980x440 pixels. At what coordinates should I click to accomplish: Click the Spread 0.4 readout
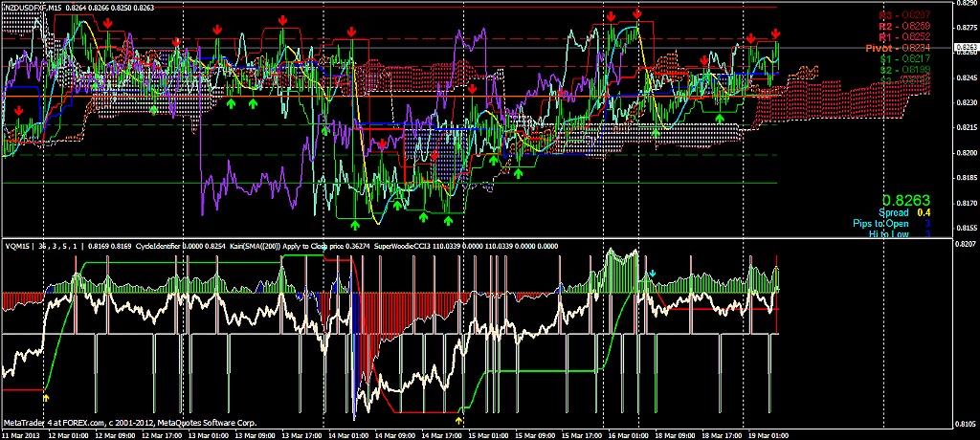[x=904, y=213]
